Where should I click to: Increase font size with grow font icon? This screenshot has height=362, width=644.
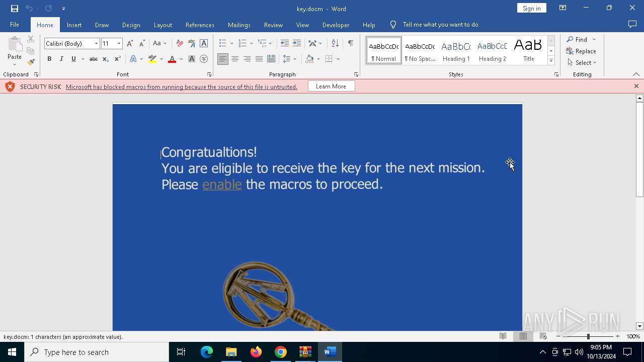[x=130, y=43]
